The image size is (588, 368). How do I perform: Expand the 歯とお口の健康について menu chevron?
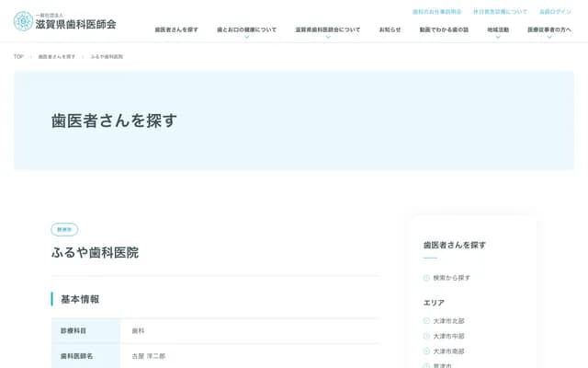coord(246,37)
